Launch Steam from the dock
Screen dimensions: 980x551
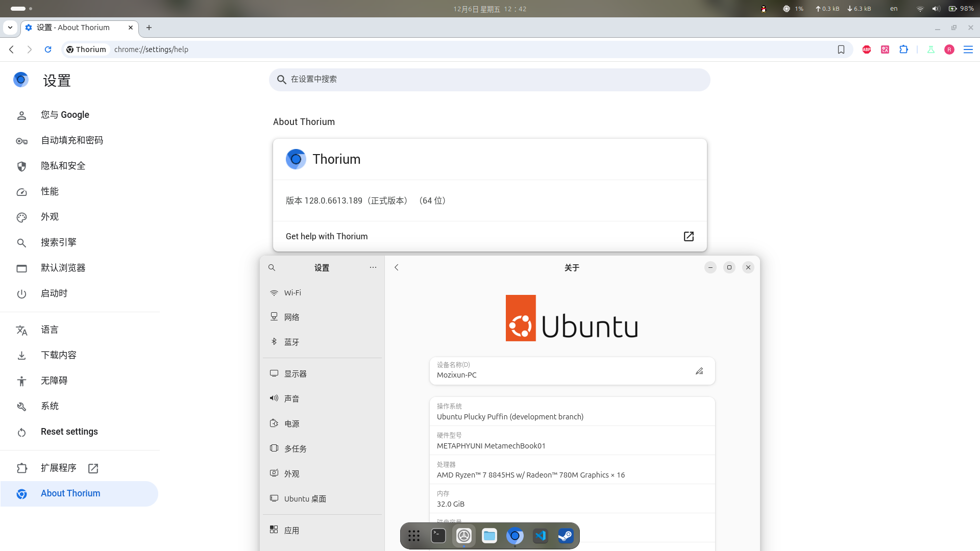click(566, 536)
